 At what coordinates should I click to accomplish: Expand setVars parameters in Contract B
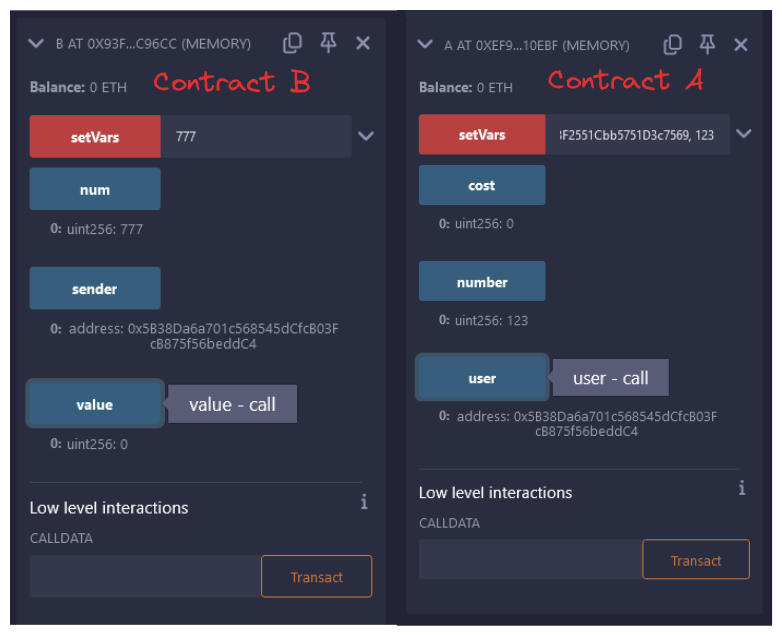point(366,136)
